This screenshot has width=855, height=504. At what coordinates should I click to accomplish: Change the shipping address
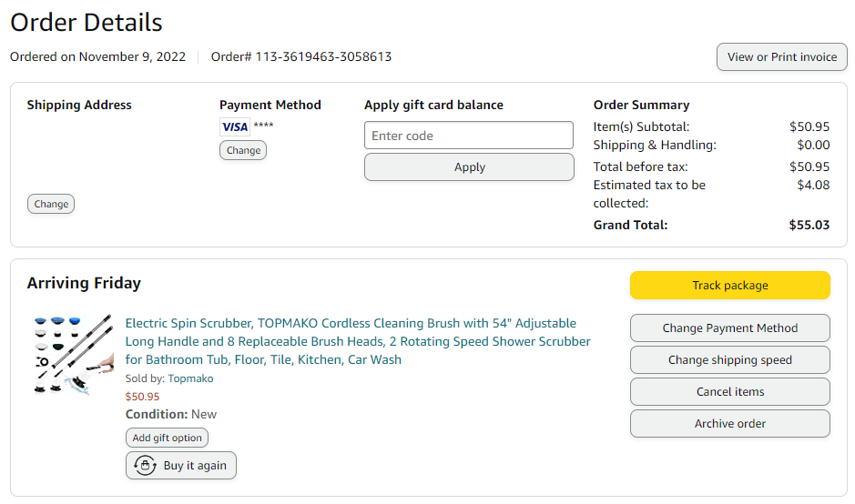[51, 204]
